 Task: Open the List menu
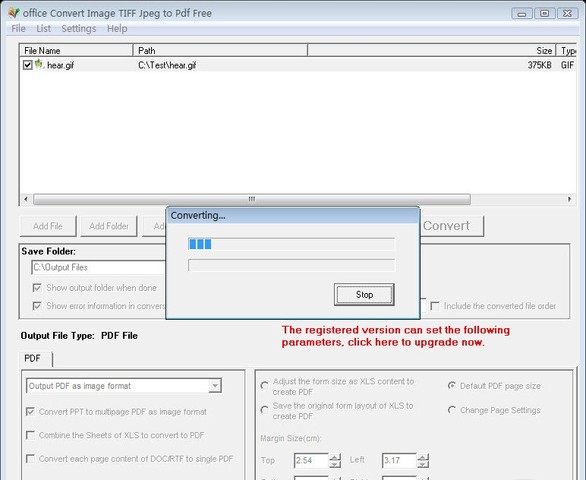(43, 28)
